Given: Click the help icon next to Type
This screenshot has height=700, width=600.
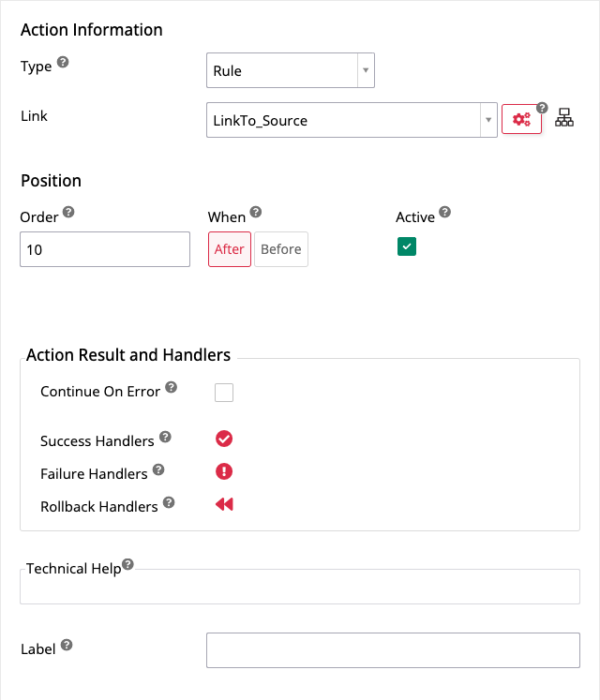Looking at the screenshot, I should pos(63,63).
